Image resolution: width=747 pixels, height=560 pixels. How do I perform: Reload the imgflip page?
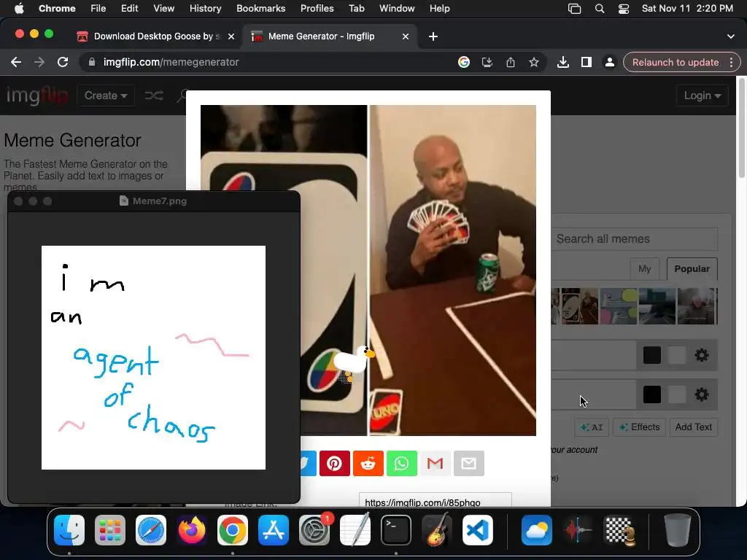pyautogui.click(x=63, y=62)
